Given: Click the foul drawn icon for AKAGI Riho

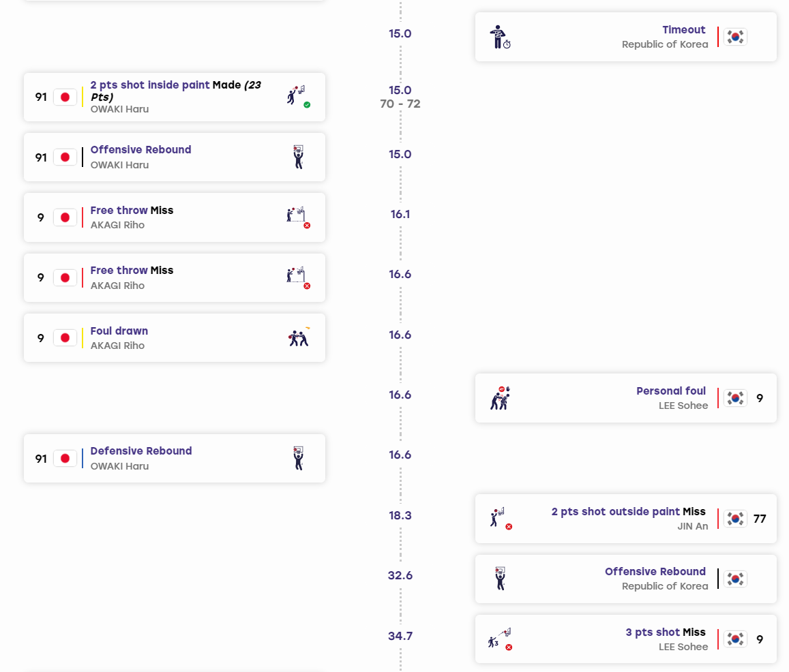Looking at the screenshot, I should click(299, 337).
